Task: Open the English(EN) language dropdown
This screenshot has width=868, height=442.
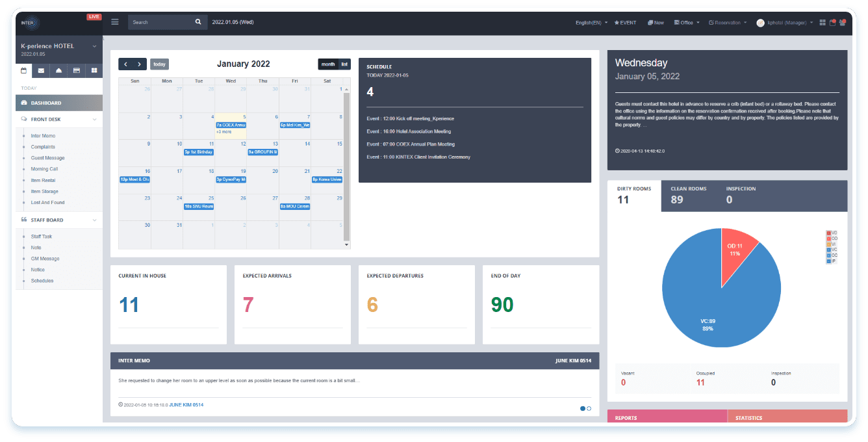Action: [x=591, y=23]
